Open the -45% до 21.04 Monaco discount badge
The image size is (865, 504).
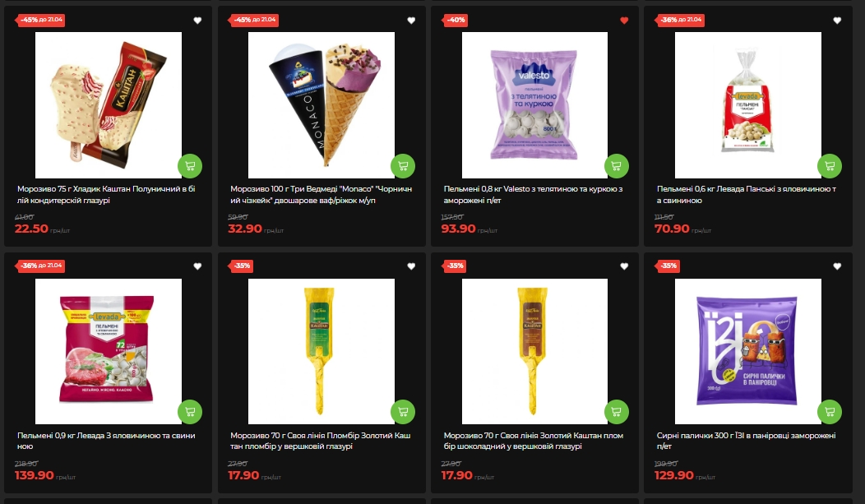click(x=254, y=20)
